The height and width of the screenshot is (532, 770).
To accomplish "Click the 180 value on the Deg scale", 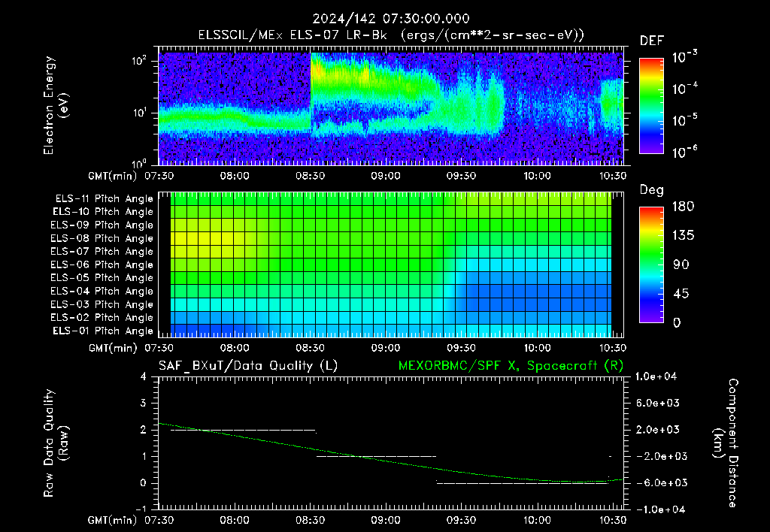I will tap(683, 207).
